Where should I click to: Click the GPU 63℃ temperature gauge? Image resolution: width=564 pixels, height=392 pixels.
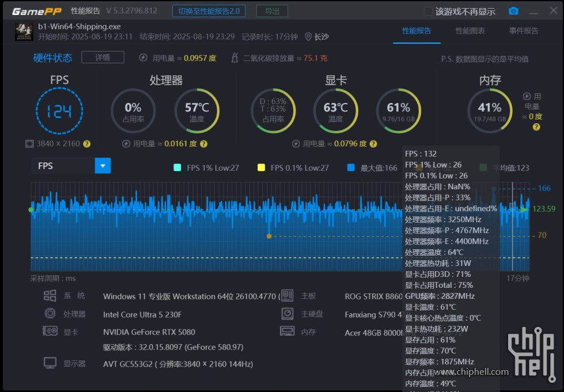tap(336, 111)
